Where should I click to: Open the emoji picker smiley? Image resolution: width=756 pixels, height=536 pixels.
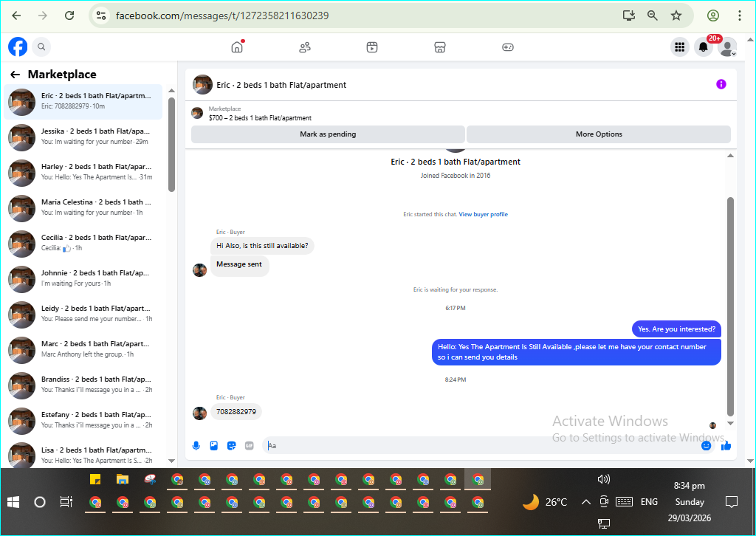[x=707, y=446]
